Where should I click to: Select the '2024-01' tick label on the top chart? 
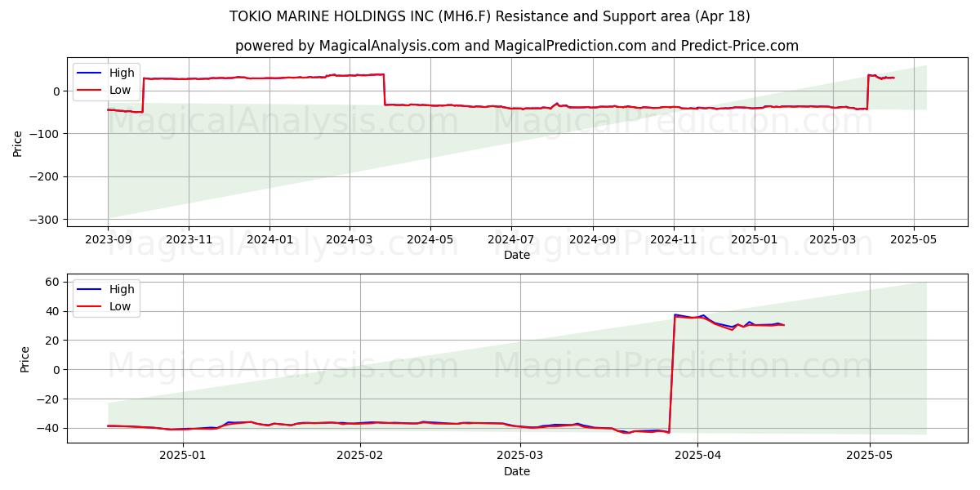pos(269,239)
